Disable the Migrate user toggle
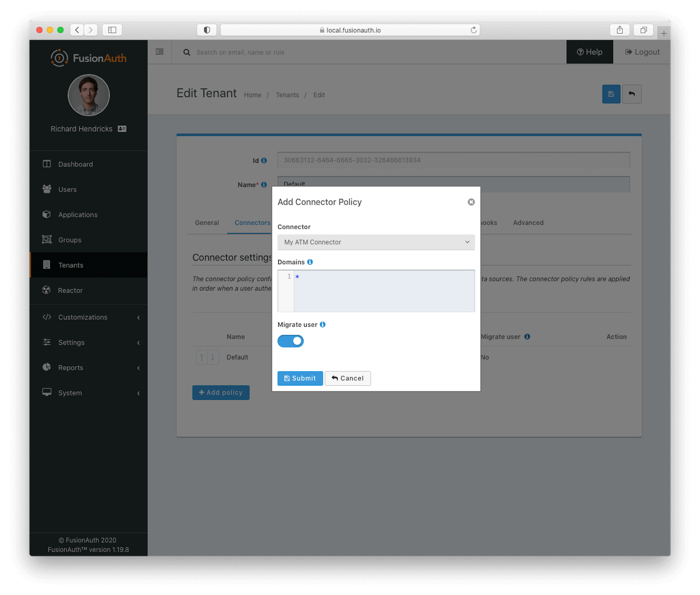 [x=290, y=341]
